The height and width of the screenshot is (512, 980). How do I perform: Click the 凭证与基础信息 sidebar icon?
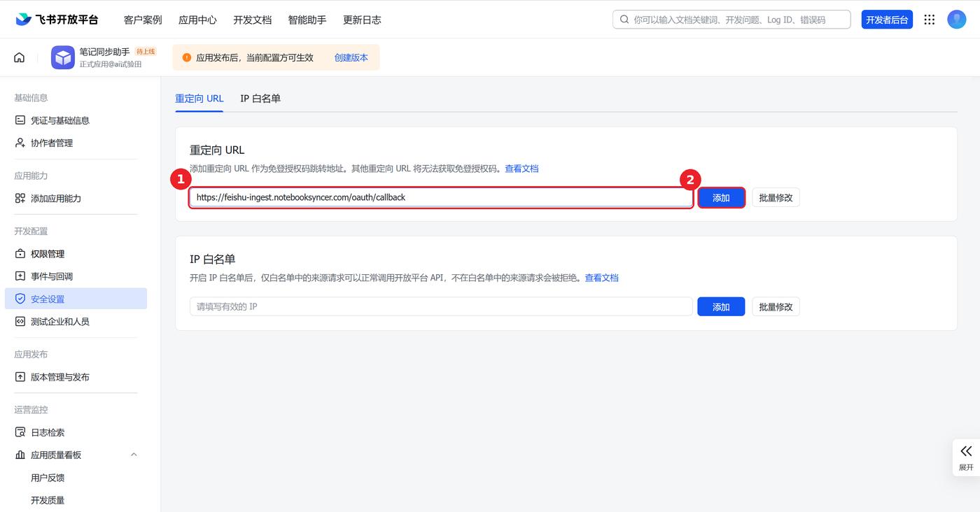tap(20, 120)
